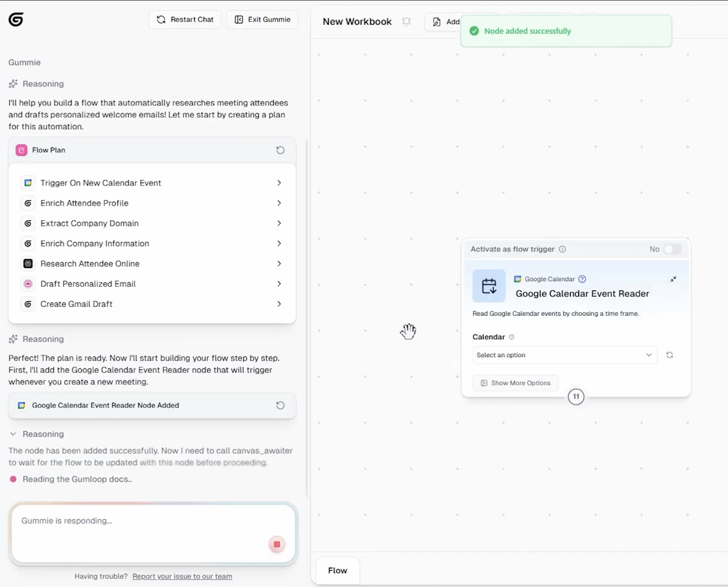
Task: Click the Gummie chat input field
Action: 153,534
